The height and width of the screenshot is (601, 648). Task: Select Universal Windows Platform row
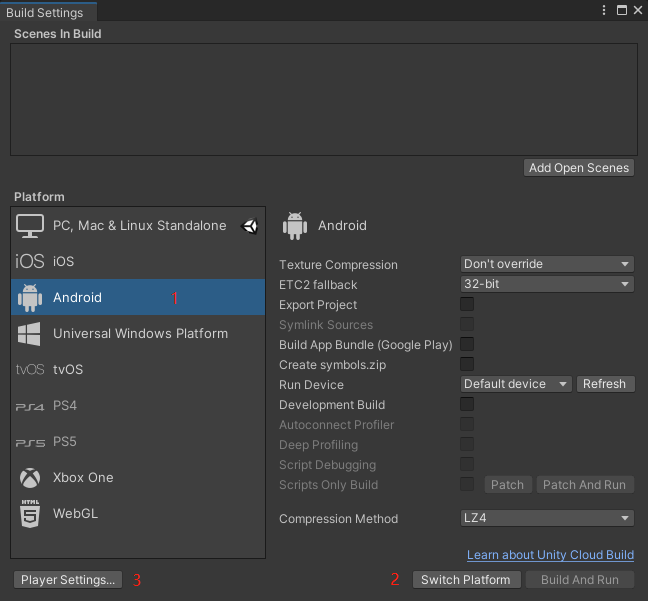pos(138,334)
